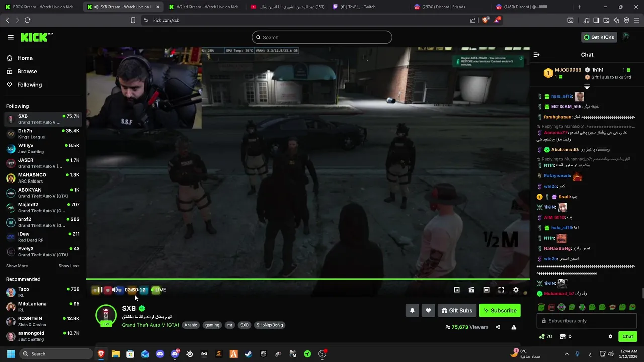Pause the SXB stream playback

pos(100,290)
